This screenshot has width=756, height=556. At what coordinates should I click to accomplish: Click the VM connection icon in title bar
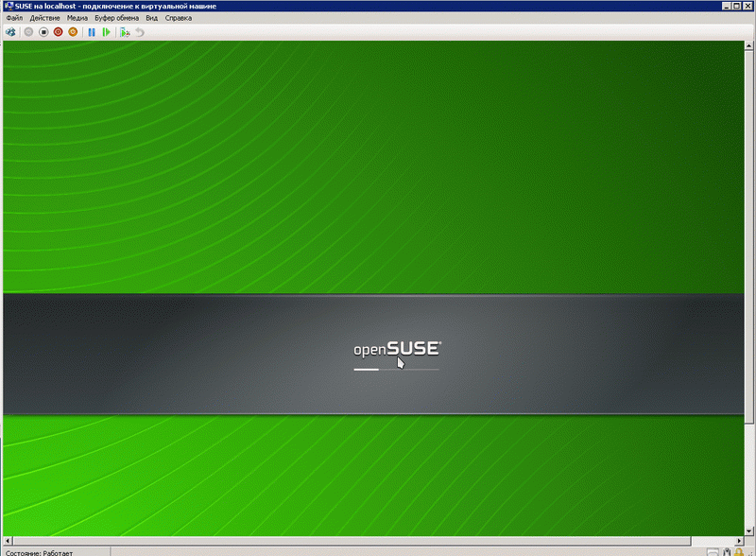coord(9,6)
